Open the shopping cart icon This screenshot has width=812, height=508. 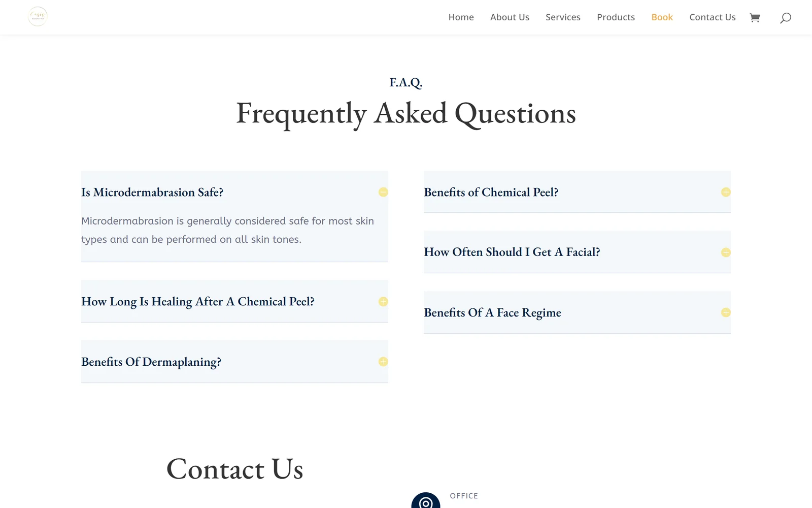click(755, 18)
